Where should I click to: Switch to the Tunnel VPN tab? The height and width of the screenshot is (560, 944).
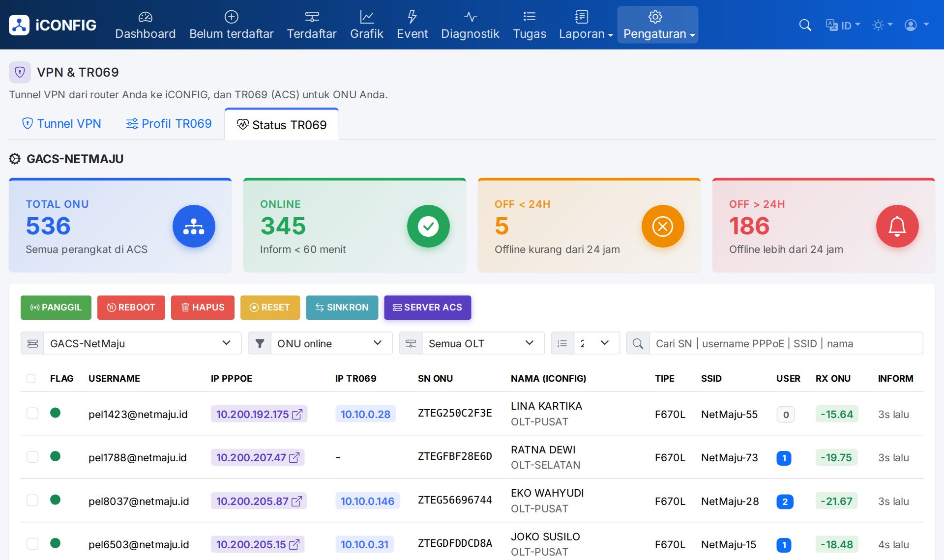[x=62, y=124]
